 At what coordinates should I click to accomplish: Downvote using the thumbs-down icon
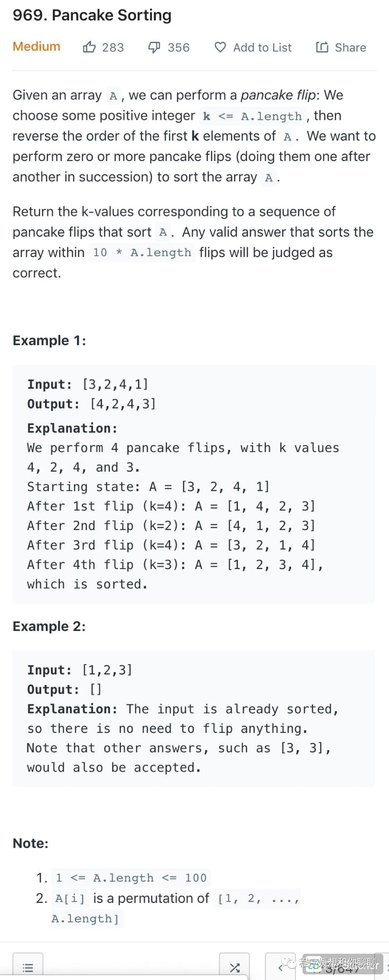click(x=154, y=47)
